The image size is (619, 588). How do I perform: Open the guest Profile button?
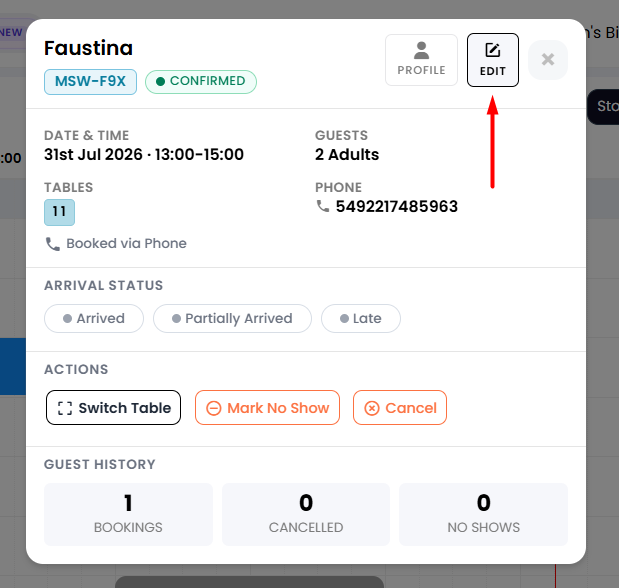point(421,60)
